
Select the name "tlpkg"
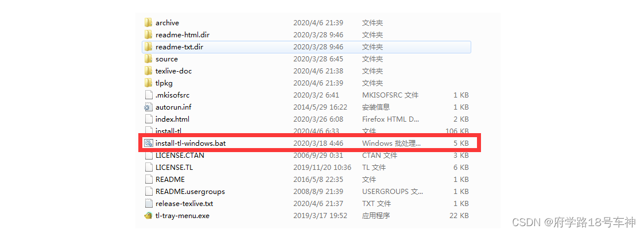point(164,83)
